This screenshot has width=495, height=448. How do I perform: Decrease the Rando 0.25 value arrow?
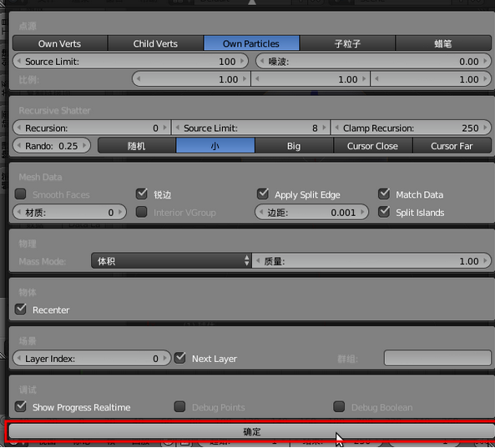coord(19,146)
